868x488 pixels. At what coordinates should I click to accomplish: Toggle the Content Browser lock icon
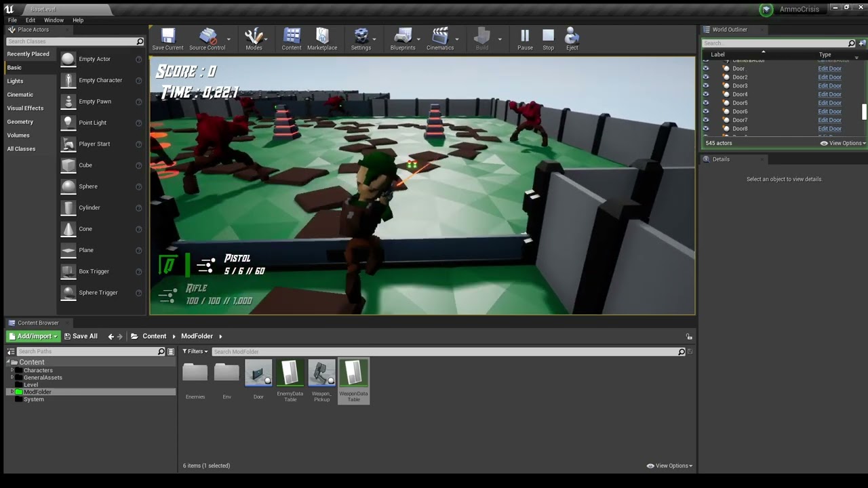tap(689, 337)
